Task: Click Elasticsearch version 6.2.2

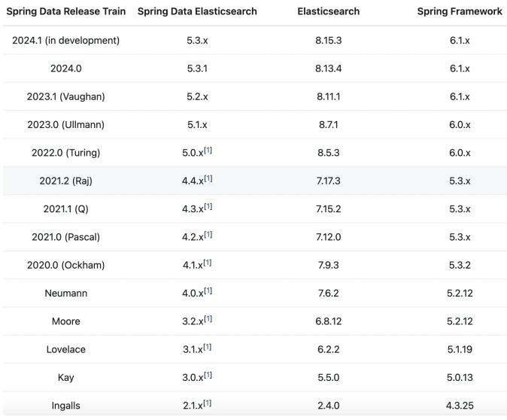Action: [329, 349]
